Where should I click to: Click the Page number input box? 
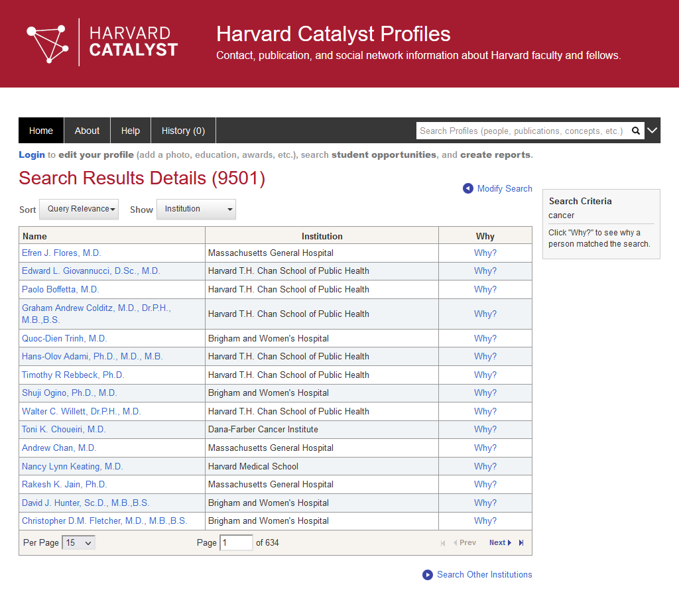click(237, 543)
